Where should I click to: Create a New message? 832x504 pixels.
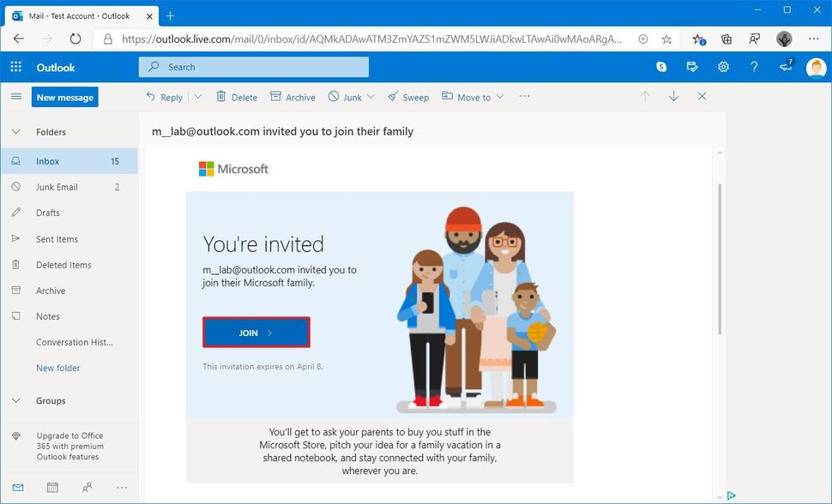coord(64,97)
